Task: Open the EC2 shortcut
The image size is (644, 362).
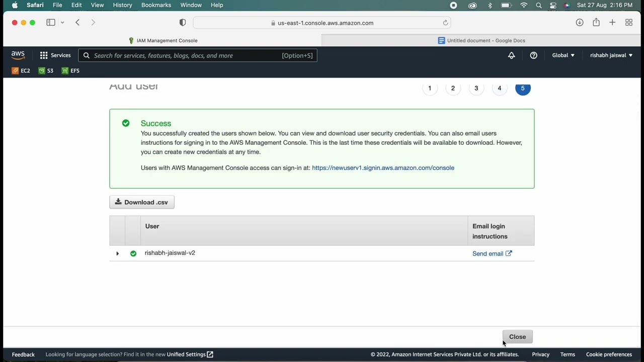Action: click(x=21, y=71)
